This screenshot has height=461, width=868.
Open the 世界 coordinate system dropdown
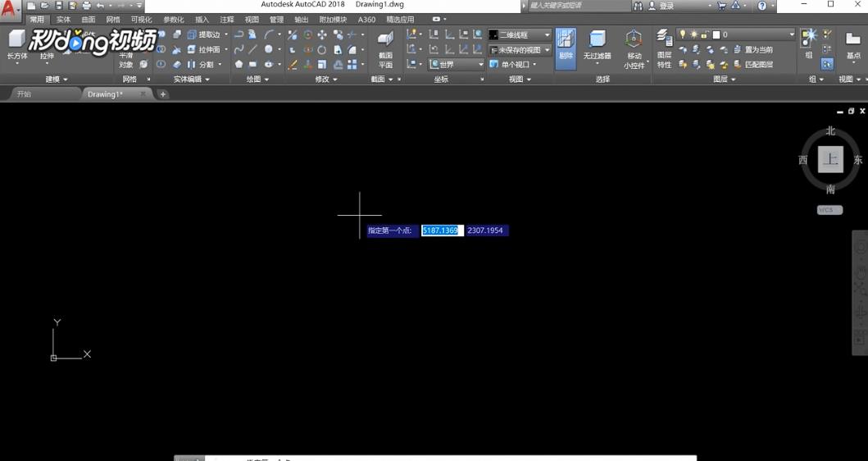coord(457,64)
